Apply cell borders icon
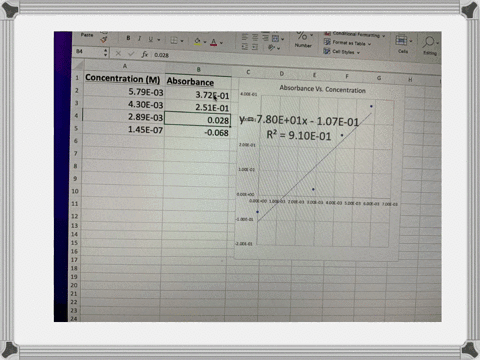Image resolution: width=480 pixels, height=360 pixels. pos(174,40)
